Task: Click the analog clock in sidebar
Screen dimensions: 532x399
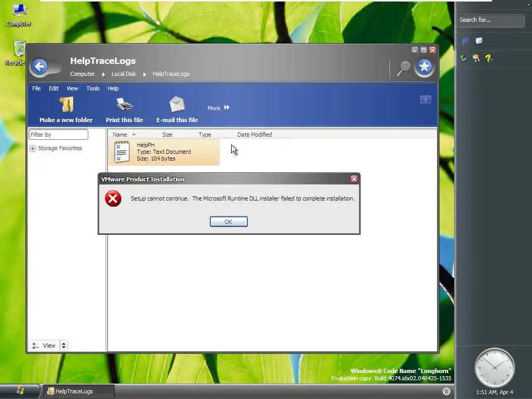Action: click(x=495, y=367)
